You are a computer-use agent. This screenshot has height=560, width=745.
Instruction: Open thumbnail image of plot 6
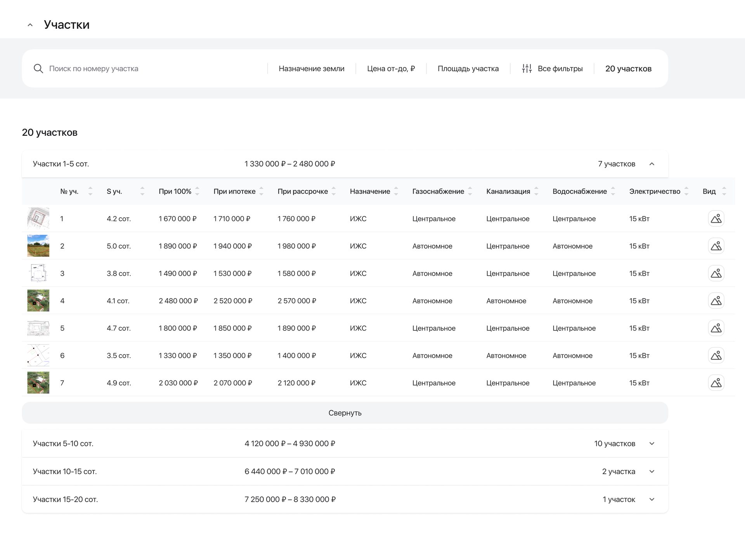(38, 355)
